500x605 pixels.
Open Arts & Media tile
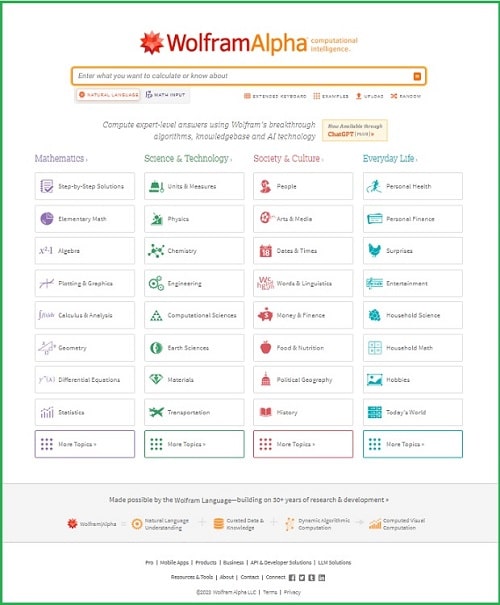303,219
